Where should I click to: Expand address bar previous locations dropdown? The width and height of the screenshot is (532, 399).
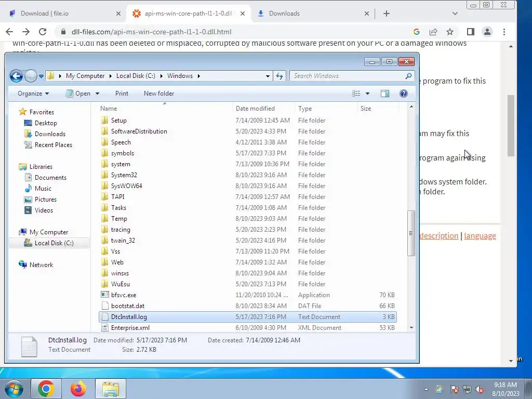tap(268, 76)
